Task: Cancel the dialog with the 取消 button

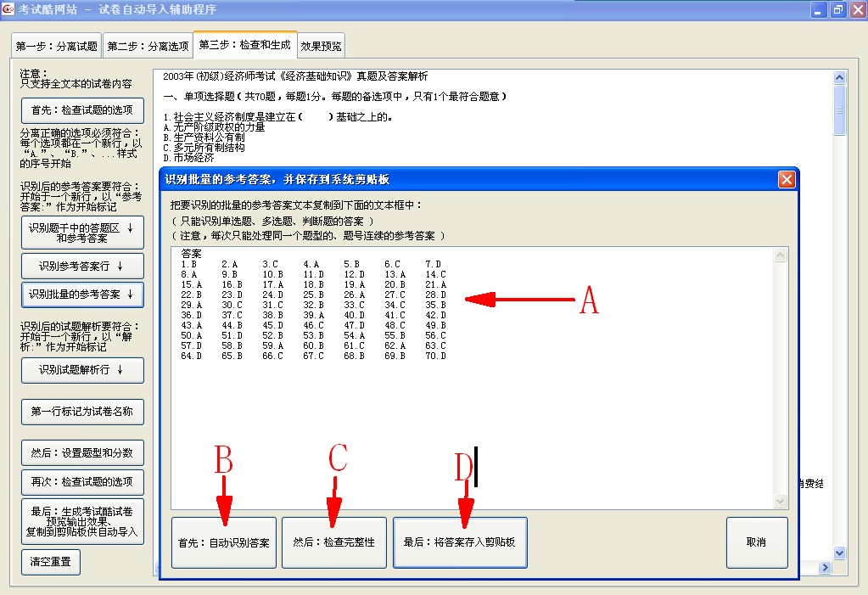Action: 756,542
